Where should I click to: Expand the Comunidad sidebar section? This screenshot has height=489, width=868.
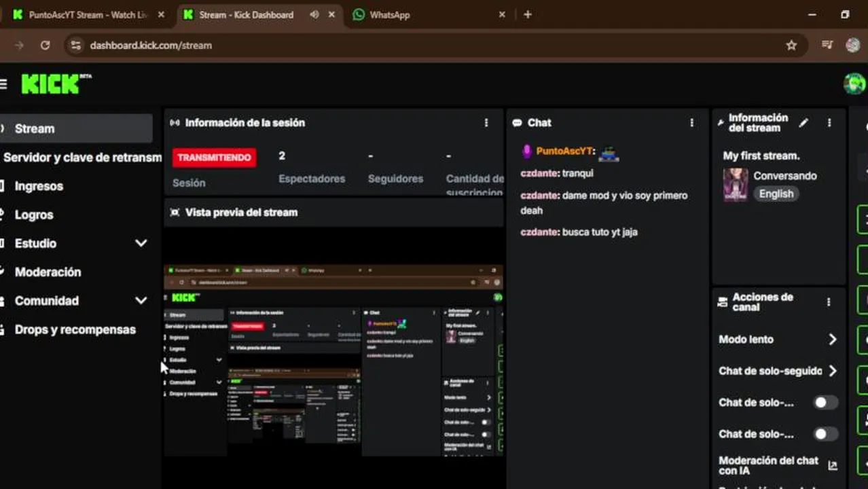click(141, 301)
